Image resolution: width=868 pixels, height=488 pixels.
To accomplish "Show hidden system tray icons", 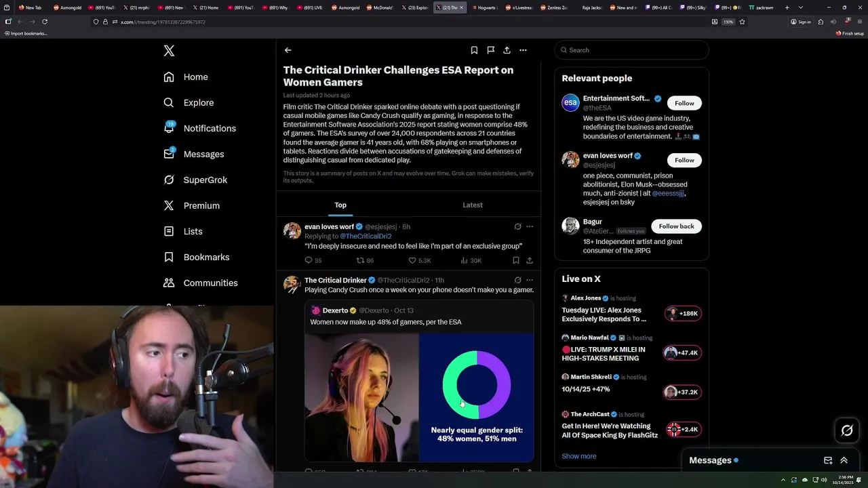I will coord(783,480).
